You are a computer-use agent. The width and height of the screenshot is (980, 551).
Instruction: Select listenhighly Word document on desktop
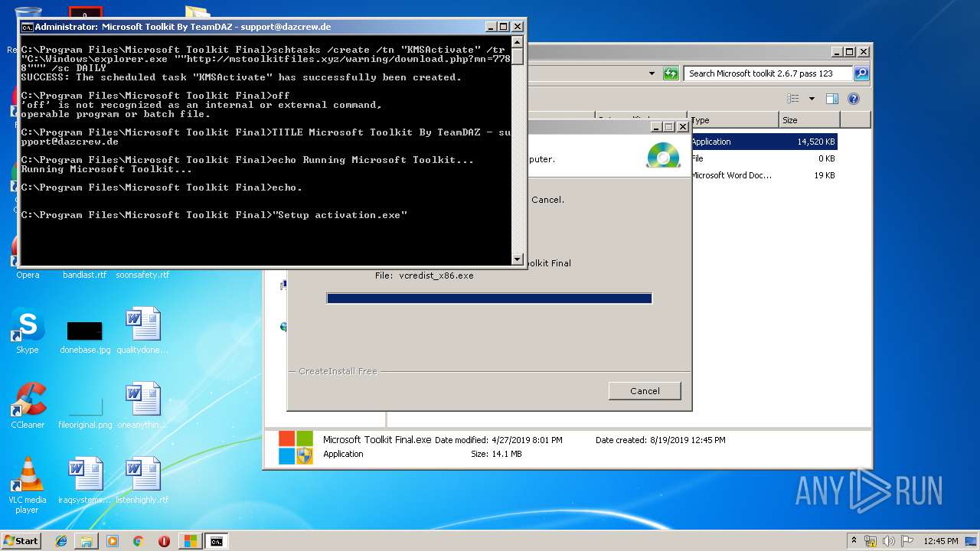tap(142, 481)
